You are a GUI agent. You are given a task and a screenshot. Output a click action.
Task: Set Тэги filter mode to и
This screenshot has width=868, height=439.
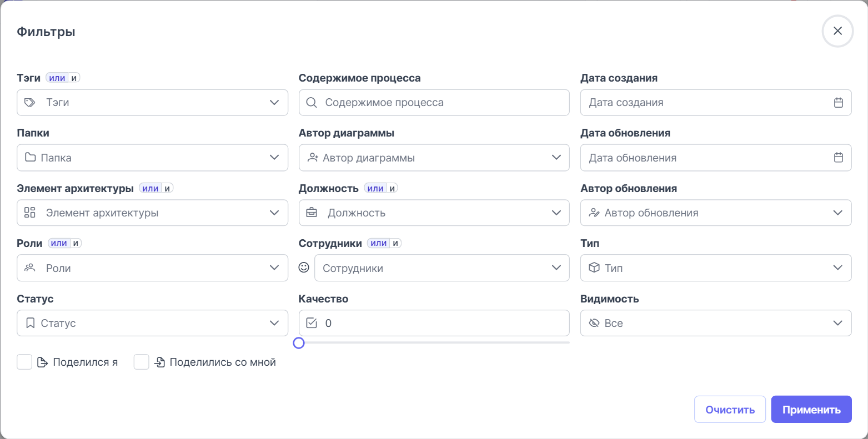pos(74,78)
